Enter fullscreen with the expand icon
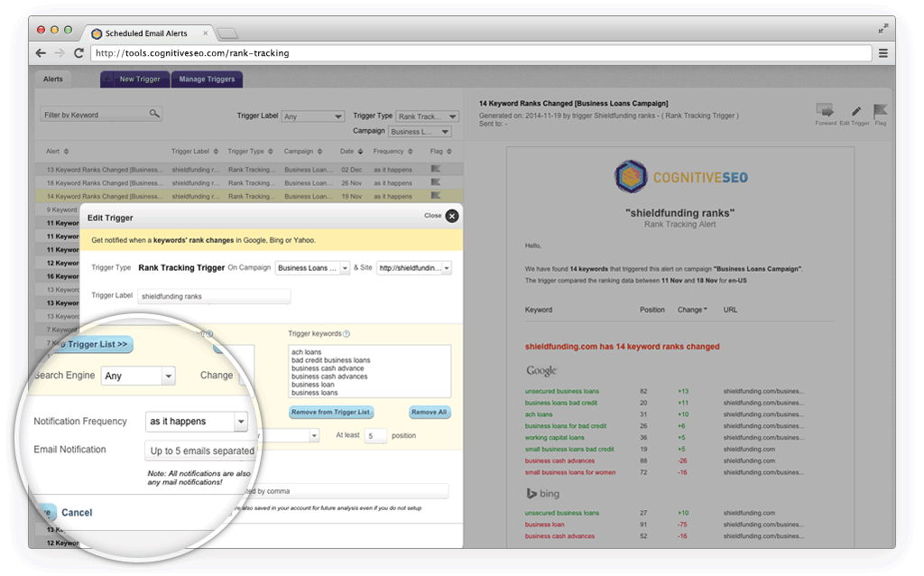924x576 pixels. [882, 28]
